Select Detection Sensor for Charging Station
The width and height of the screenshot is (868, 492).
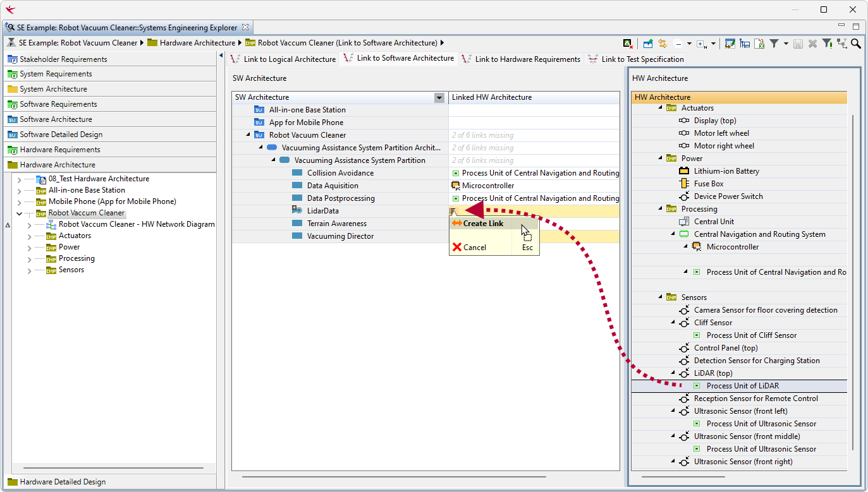click(757, 361)
